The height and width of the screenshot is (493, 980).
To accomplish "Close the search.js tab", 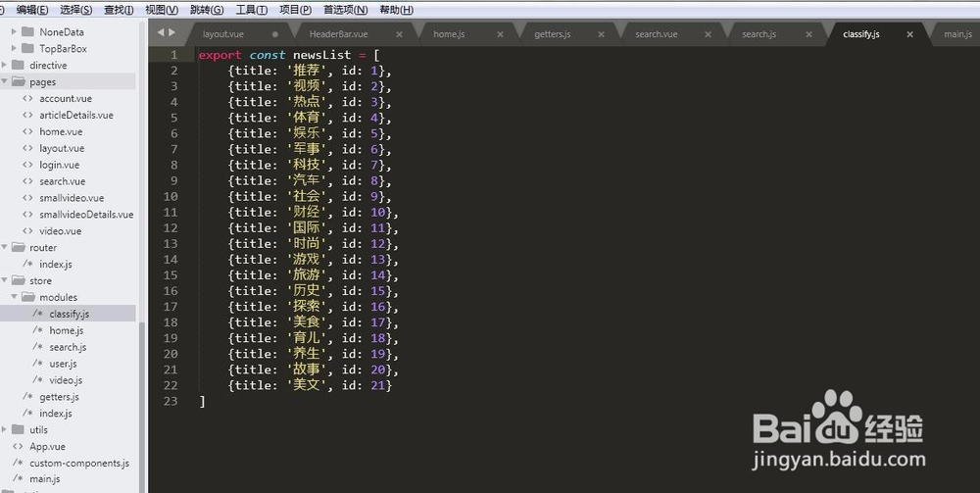I will (x=808, y=34).
